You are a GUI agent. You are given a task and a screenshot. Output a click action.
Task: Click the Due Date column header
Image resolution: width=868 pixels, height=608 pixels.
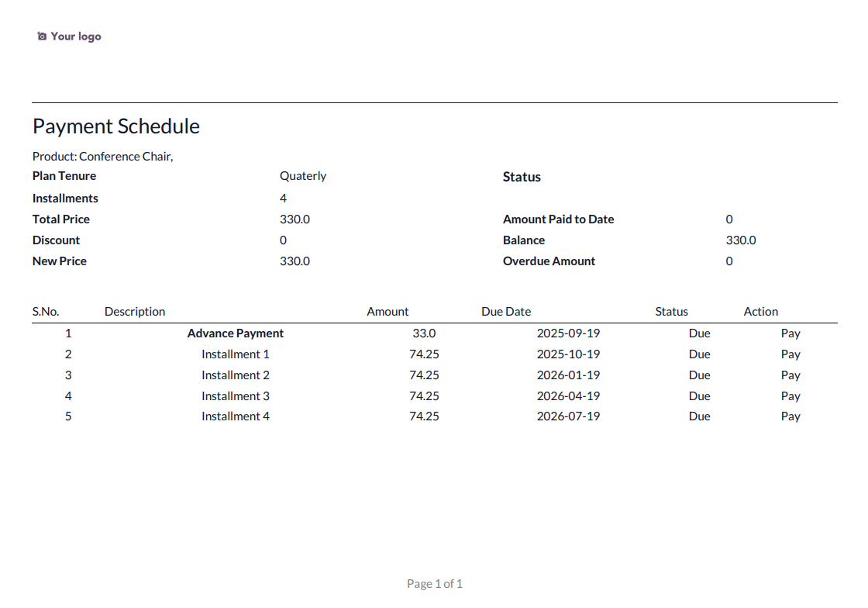point(506,312)
